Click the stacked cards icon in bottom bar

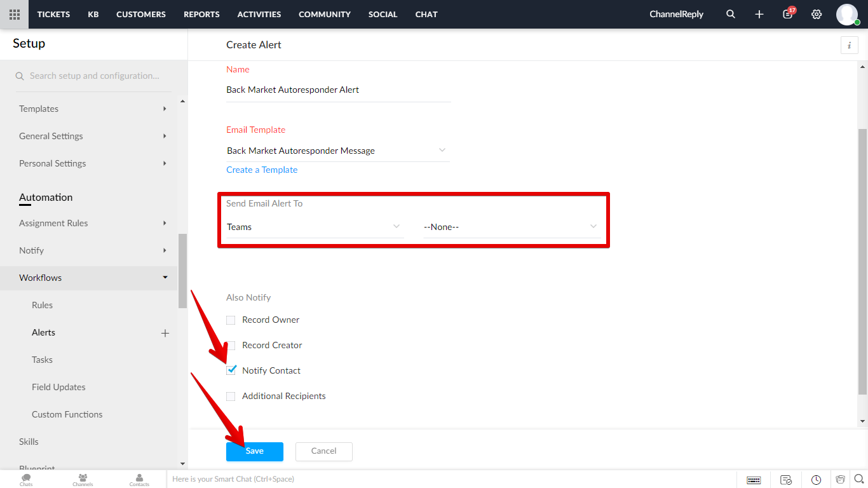841,479
